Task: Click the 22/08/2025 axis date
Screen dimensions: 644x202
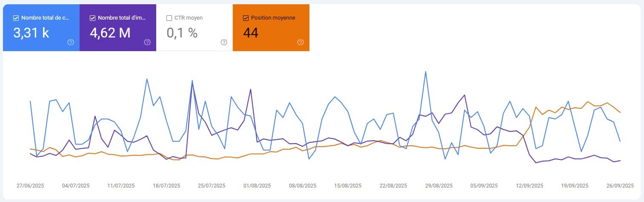Action: tap(393, 186)
